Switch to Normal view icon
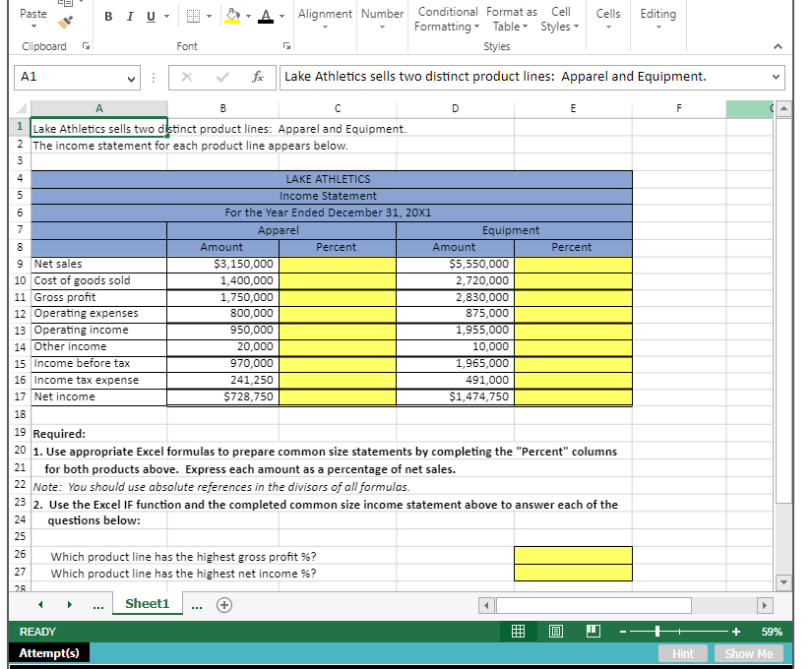This screenshot has width=812, height=669. click(518, 632)
